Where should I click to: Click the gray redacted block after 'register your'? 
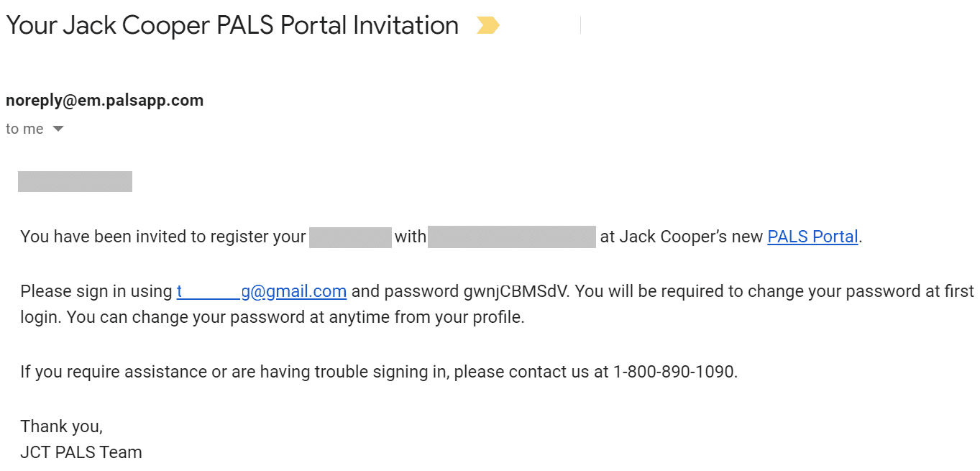[350, 237]
